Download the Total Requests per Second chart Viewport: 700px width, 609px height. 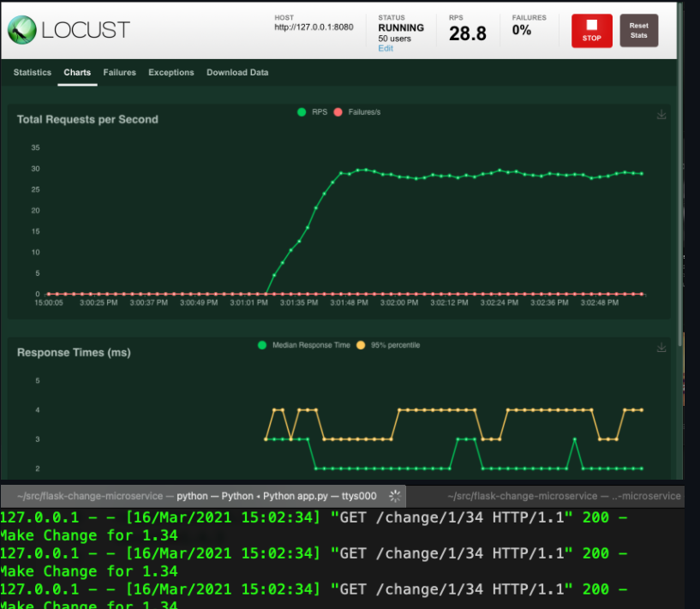tap(661, 115)
